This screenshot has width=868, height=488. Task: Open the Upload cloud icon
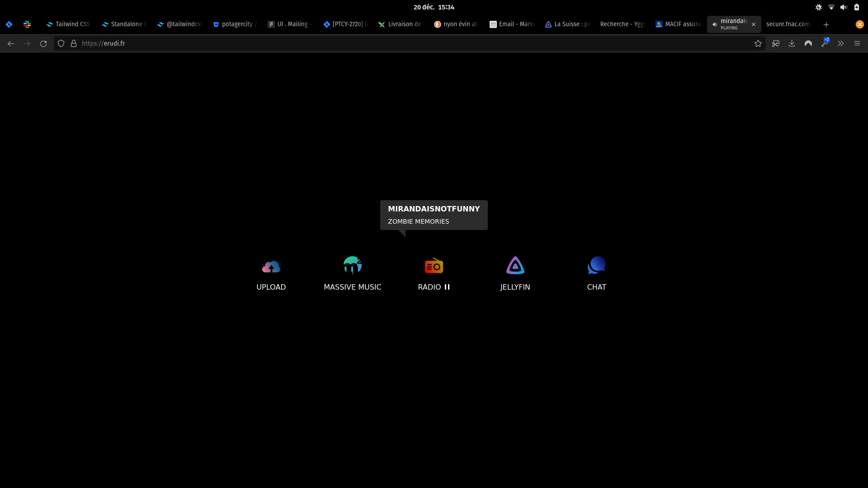pos(271,267)
